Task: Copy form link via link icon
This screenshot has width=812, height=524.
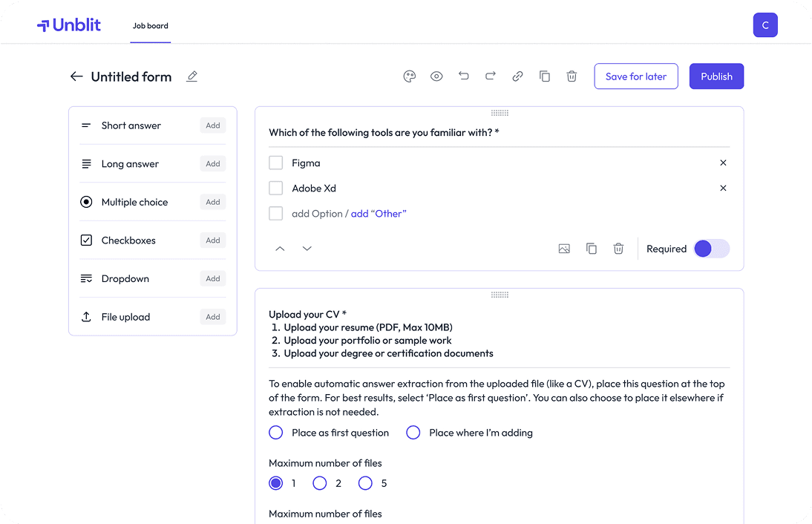Action: [x=518, y=76]
